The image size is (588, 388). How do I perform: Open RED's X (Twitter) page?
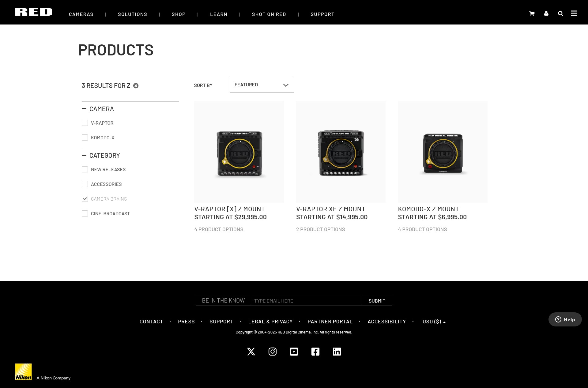[251, 352]
